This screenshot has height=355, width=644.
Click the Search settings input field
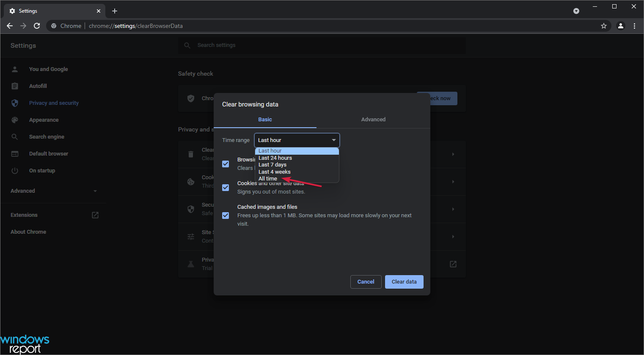(322, 45)
